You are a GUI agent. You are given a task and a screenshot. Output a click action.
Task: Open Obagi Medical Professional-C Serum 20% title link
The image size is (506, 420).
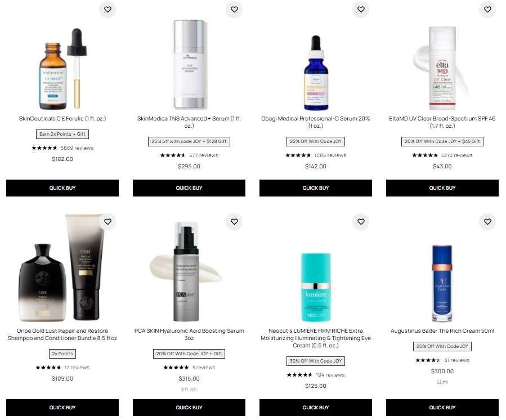[316, 122]
